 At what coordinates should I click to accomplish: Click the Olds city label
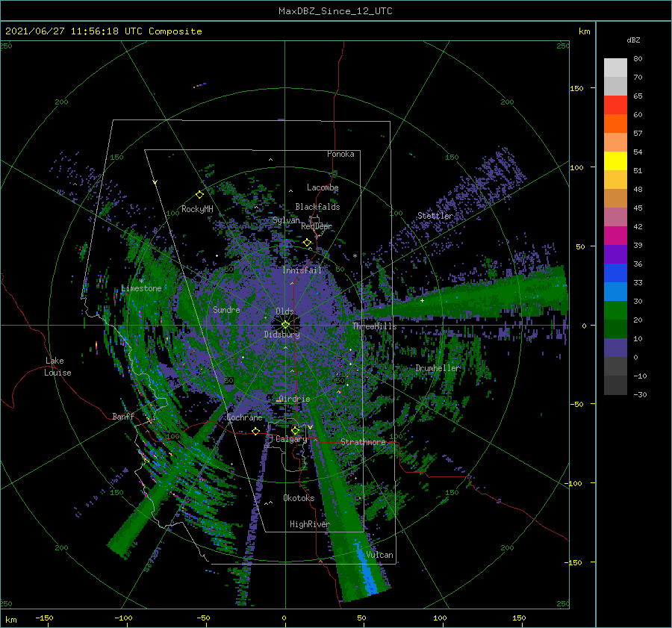click(x=284, y=311)
